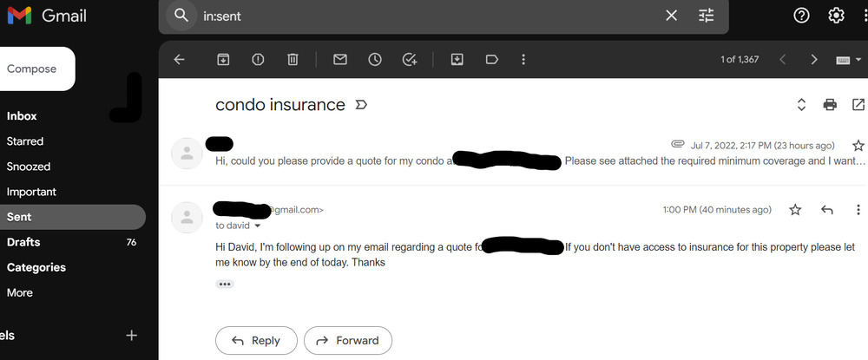Viewport: 868px width, 360px height.
Task: Star the Jul 7 message
Action: point(858,145)
